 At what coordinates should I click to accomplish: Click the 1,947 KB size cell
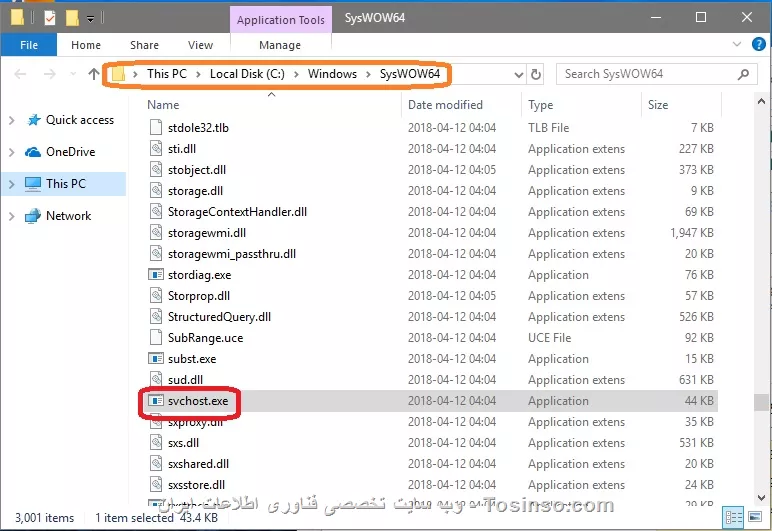pyautogui.click(x=691, y=233)
